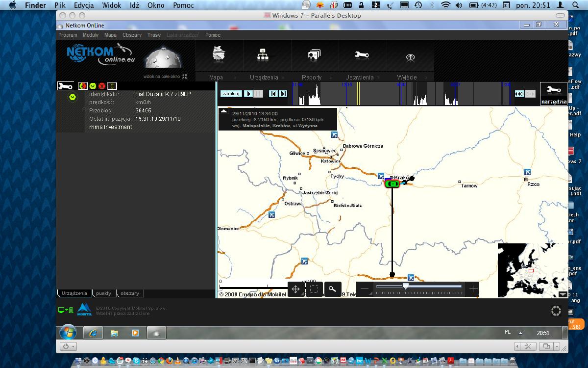Screen dimensions: 588x368
Task: Toggle the red X status filter
Action: 102,86
